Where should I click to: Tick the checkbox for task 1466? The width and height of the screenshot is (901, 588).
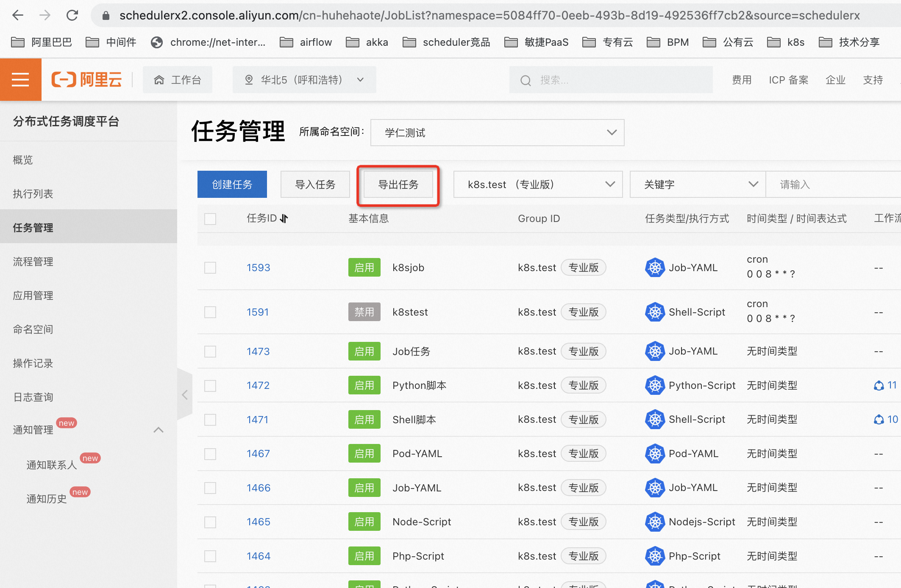[x=210, y=488]
